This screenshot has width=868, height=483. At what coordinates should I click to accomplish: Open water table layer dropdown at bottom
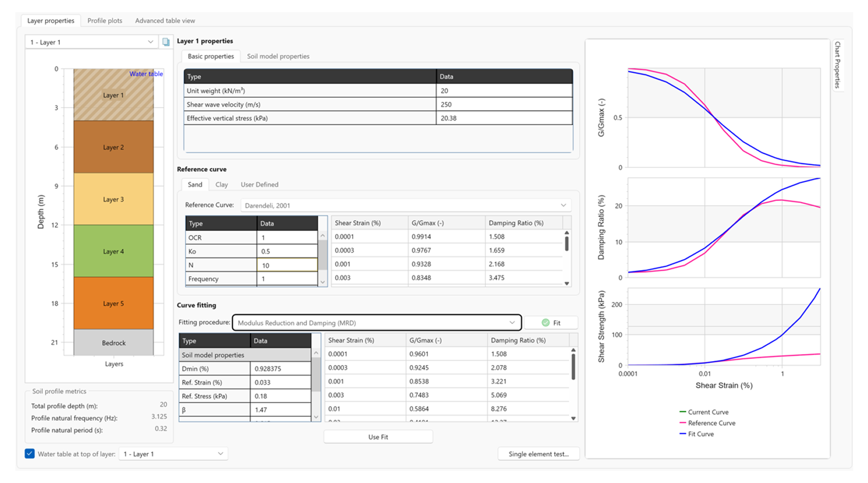point(173,454)
